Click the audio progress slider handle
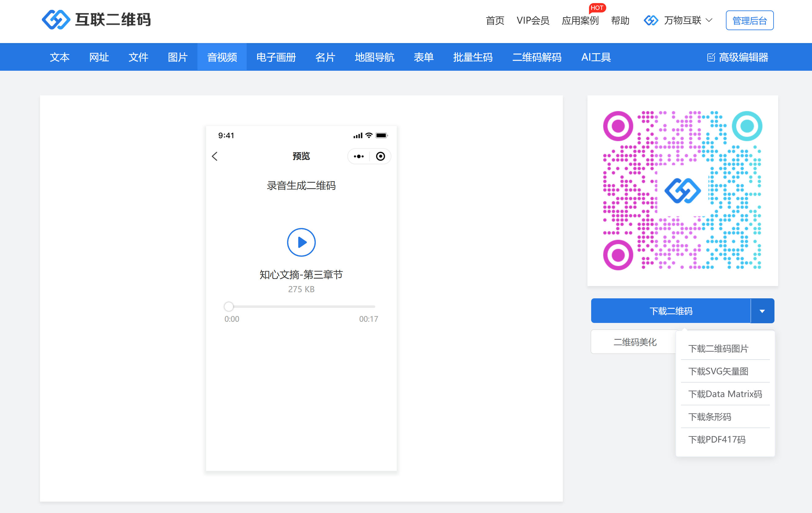Screen dimensions: 812x513 tap(229, 307)
